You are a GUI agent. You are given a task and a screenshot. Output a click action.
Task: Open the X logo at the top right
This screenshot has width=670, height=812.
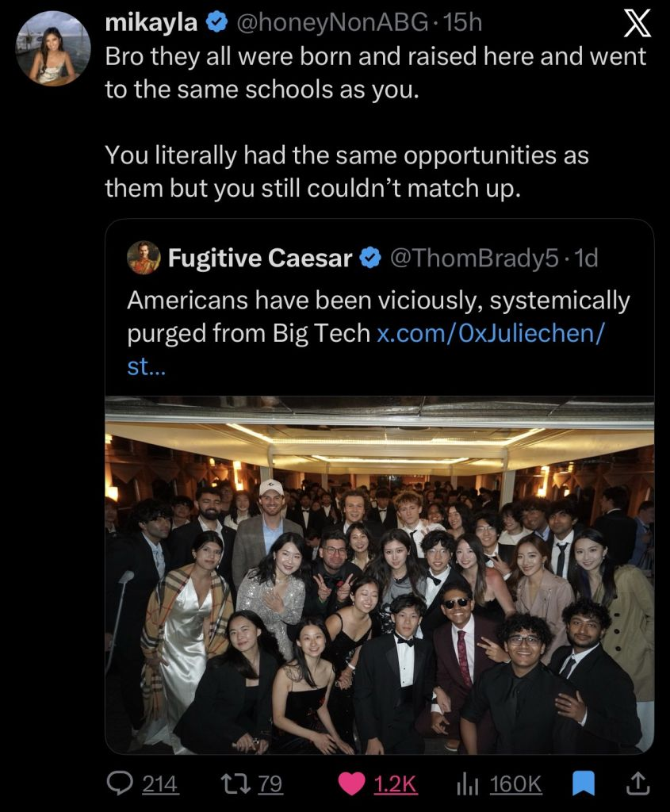(637, 23)
